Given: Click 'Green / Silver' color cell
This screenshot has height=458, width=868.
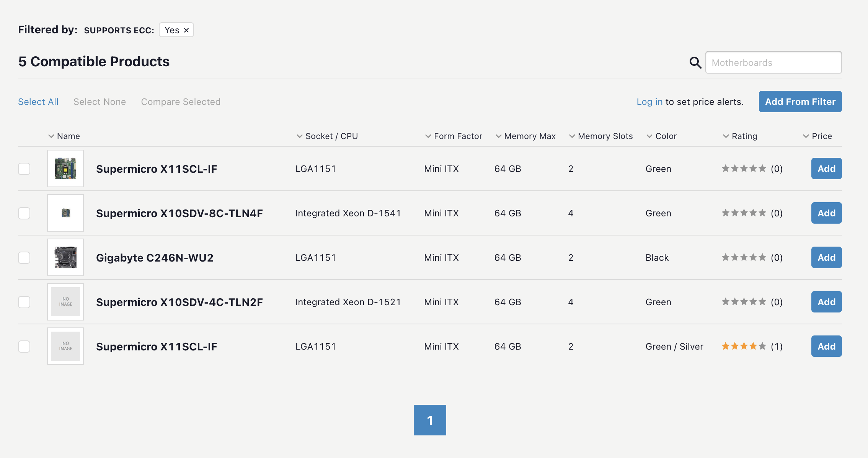Looking at the screenshot, I should pos(674,347).
